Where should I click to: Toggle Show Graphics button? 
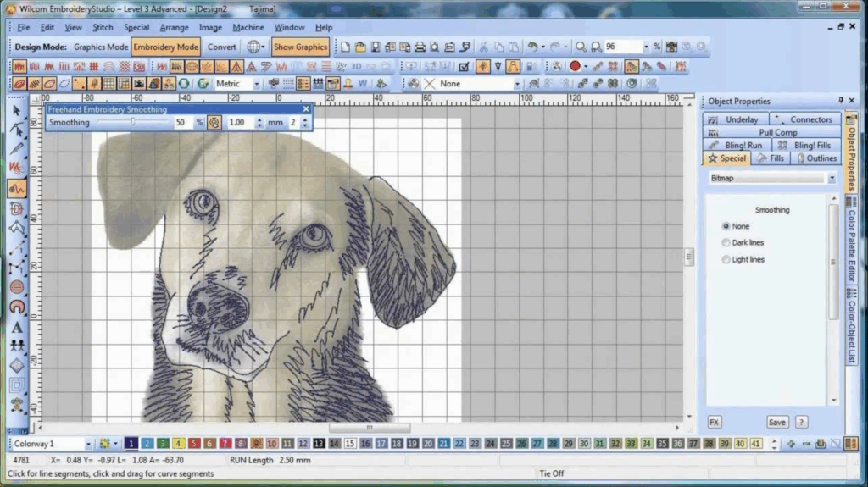click(x=300, y=47)
